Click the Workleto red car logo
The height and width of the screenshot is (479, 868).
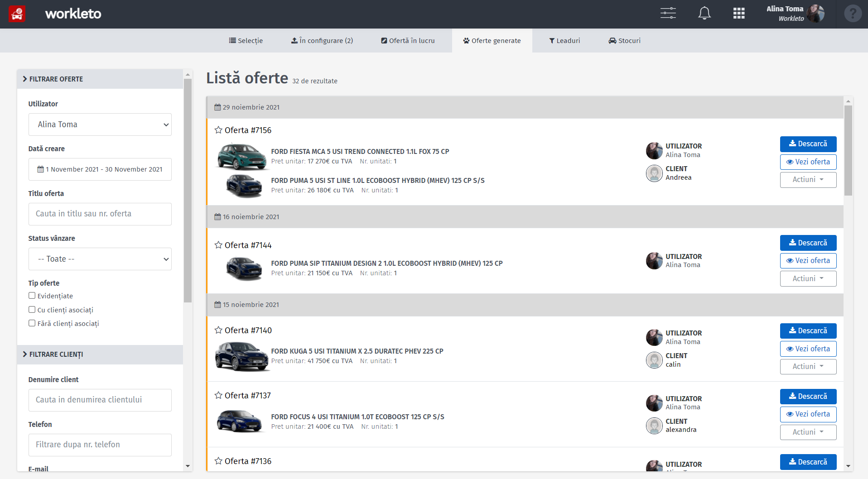coord(17,14)
